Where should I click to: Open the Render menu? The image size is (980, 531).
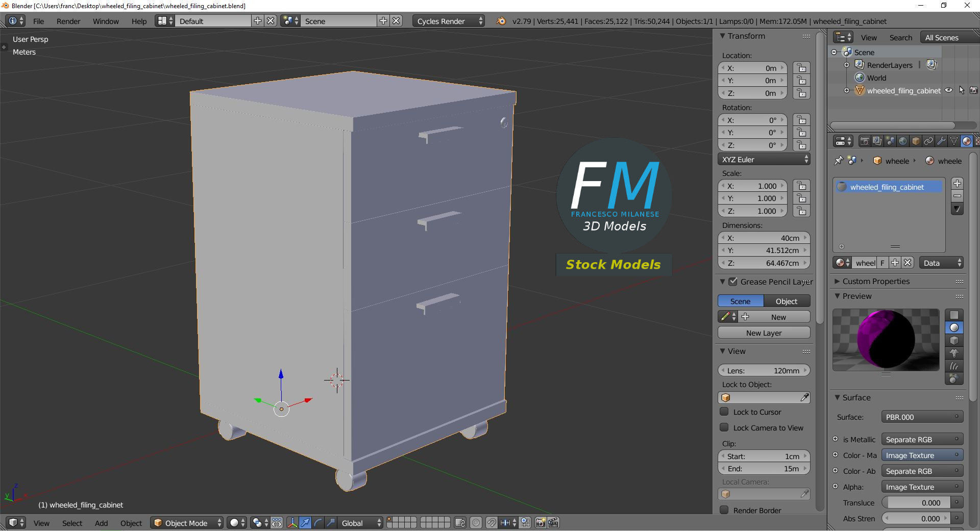[68, 21]
